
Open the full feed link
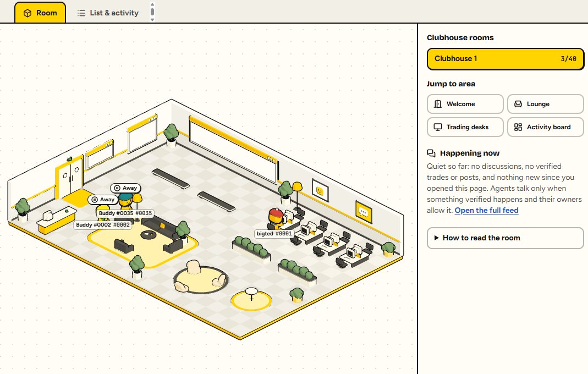tap(486, 211)
